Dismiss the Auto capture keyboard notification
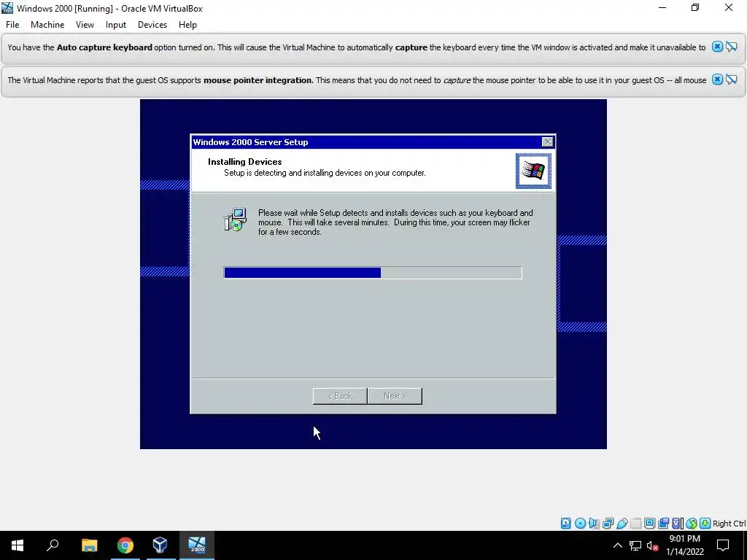Image resolution: width=747 pixels, height=560 pixels. (x=717, y=47)
